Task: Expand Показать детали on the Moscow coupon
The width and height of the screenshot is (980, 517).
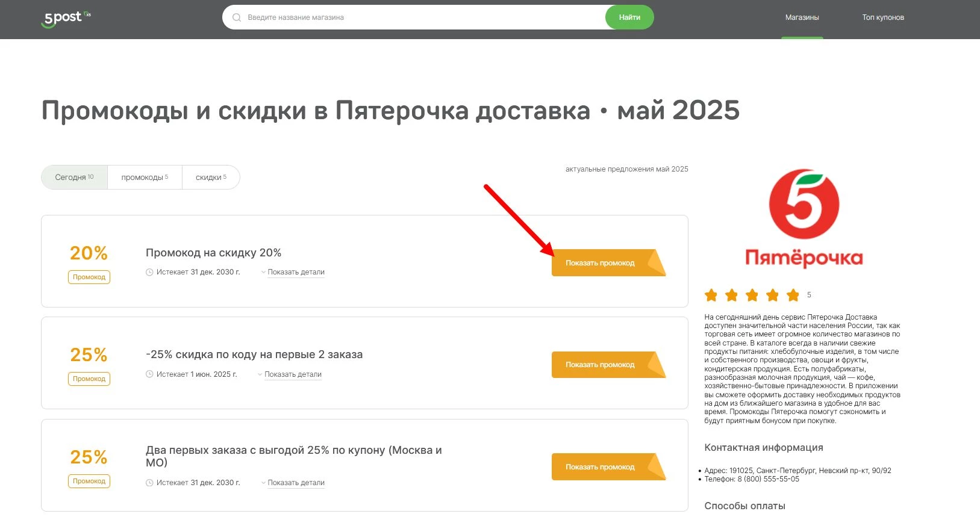Action: [296, 483]
